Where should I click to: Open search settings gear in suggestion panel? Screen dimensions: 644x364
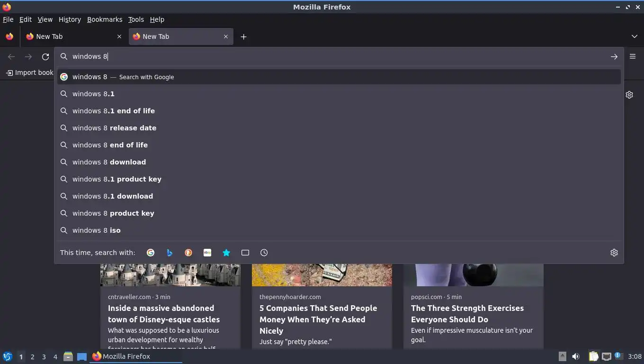coord(614,253)
